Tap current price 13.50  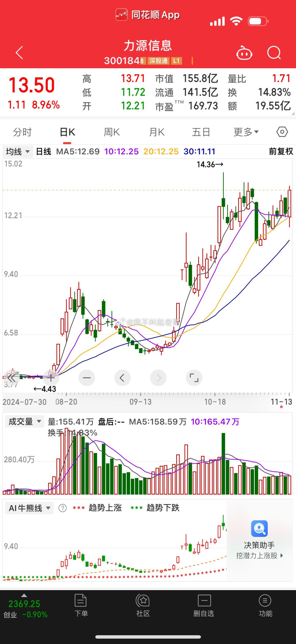32,85
